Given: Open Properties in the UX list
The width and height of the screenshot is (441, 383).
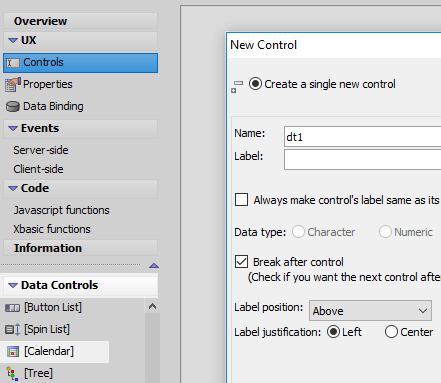Looking at the screenshot, I should 48,84.
